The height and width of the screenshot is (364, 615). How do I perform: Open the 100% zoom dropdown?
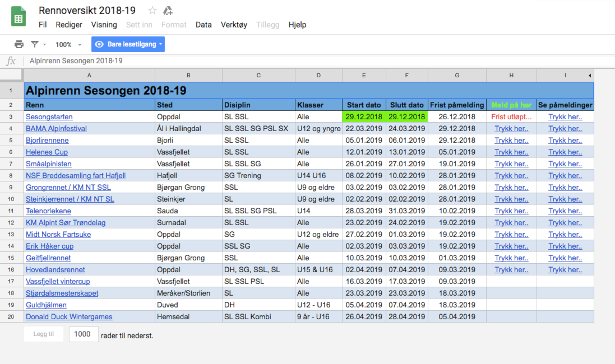coord(68,45)
